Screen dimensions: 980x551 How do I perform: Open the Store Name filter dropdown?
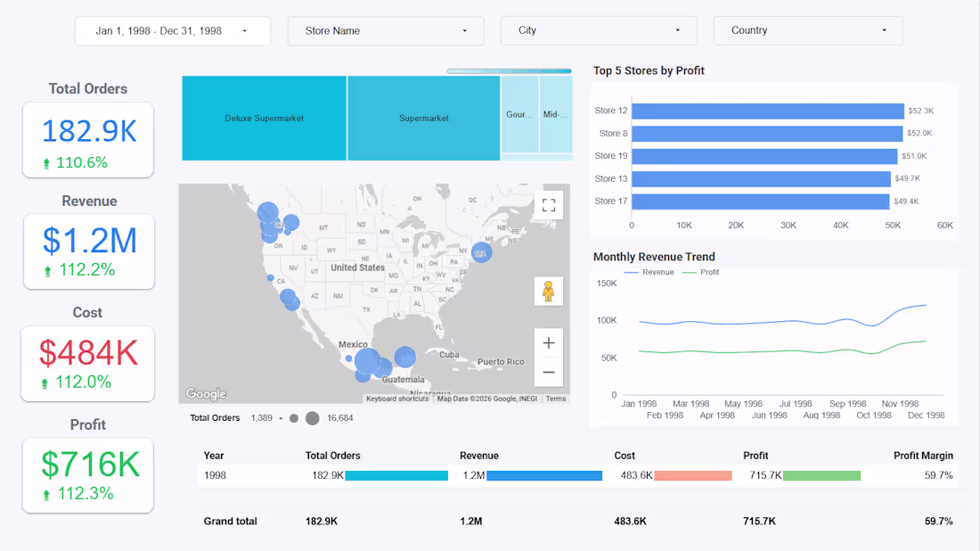click(386, 30)
